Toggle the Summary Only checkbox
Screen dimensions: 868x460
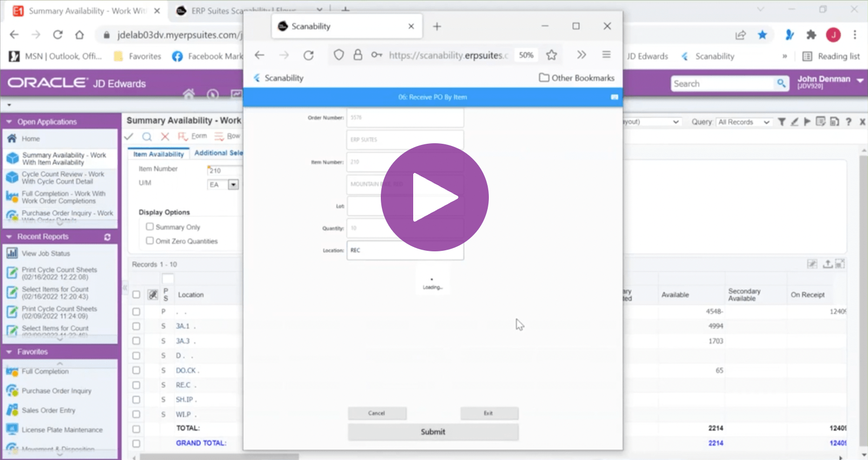150,226
